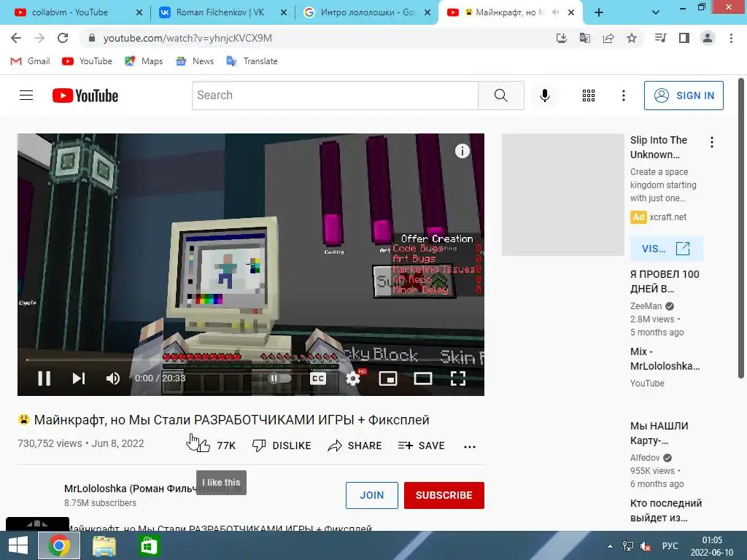This screenshot has height=560, width=747.
Task: Mute the video volume speaker icon
Action: pos(113,378)
